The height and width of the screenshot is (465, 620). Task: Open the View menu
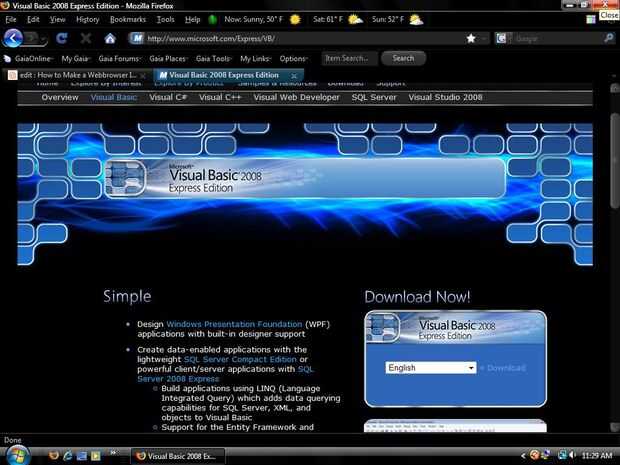[57, 19]
